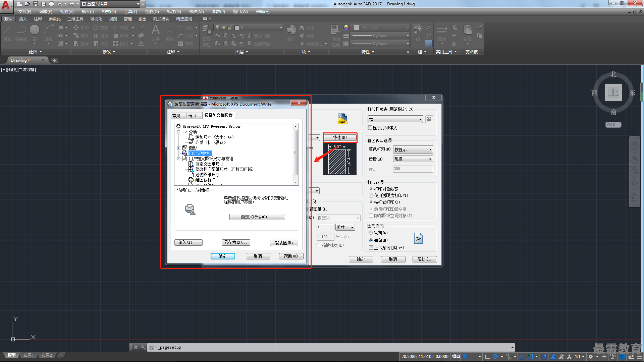Open the plot style table dropdown showing 无
644x362 pixels.
(395, 119)
